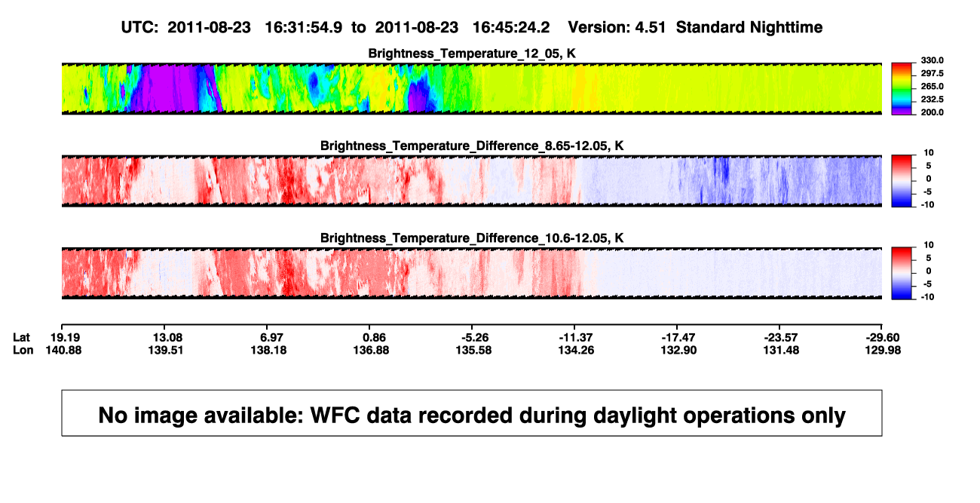Click the 265.0 color scale label
The width and height of the screenshot is (980, 503).
click(931, 87)
